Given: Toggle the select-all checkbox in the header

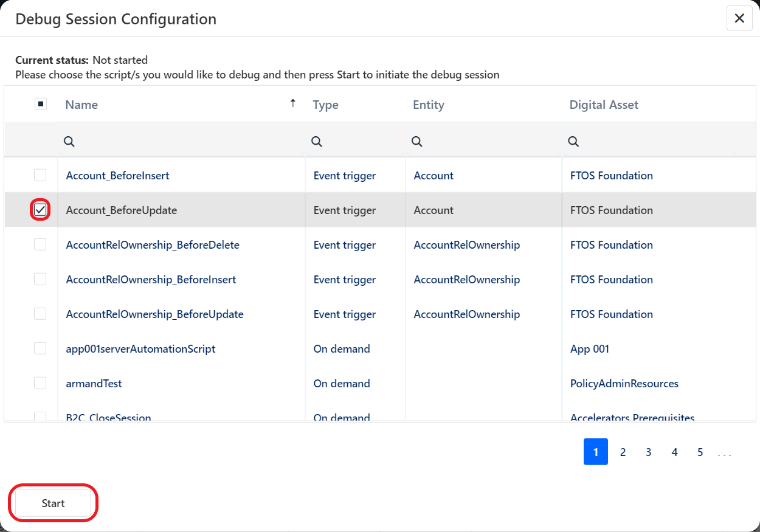Looking at the screenshot, I should pyautogui.click(x=41, y=104).
